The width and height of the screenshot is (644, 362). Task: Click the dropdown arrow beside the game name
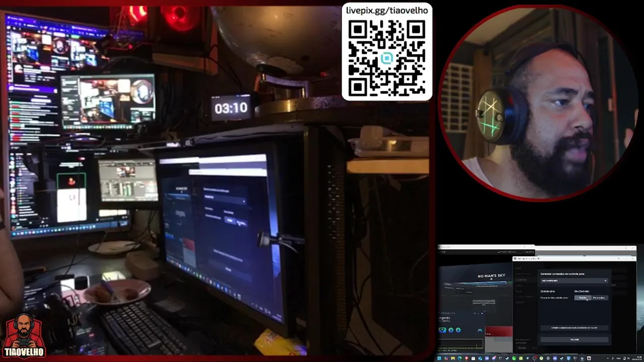605,281
